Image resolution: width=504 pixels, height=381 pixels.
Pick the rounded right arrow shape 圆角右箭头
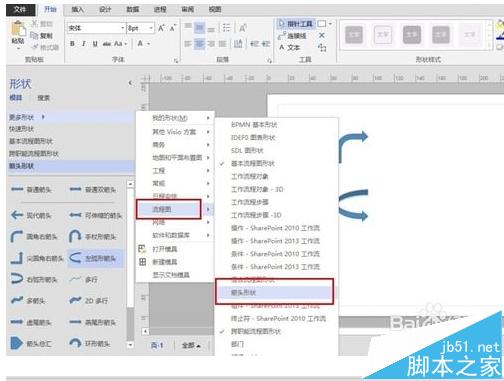pos(34,237)
